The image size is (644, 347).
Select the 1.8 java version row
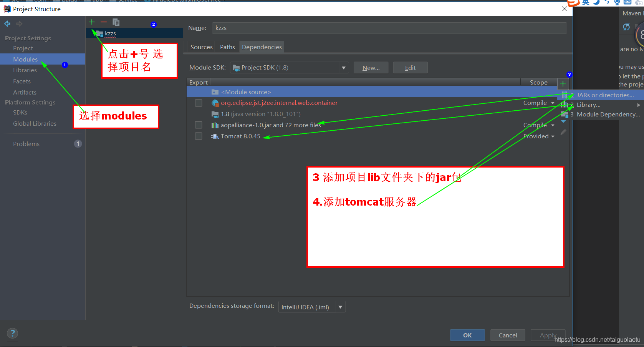(x=372, y=114)
